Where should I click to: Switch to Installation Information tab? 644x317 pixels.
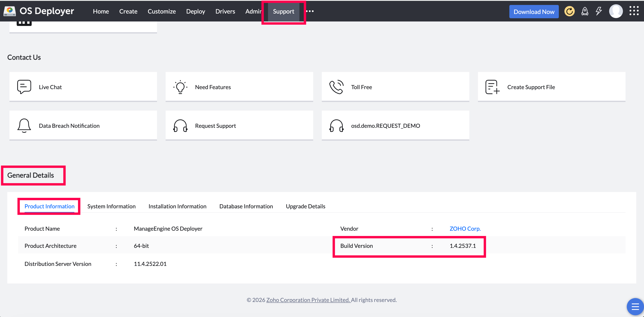[177, 206]
